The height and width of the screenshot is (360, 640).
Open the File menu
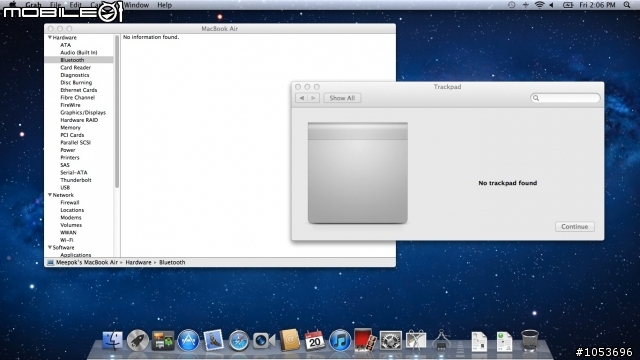pyautogui.click(x=55, y=5)
